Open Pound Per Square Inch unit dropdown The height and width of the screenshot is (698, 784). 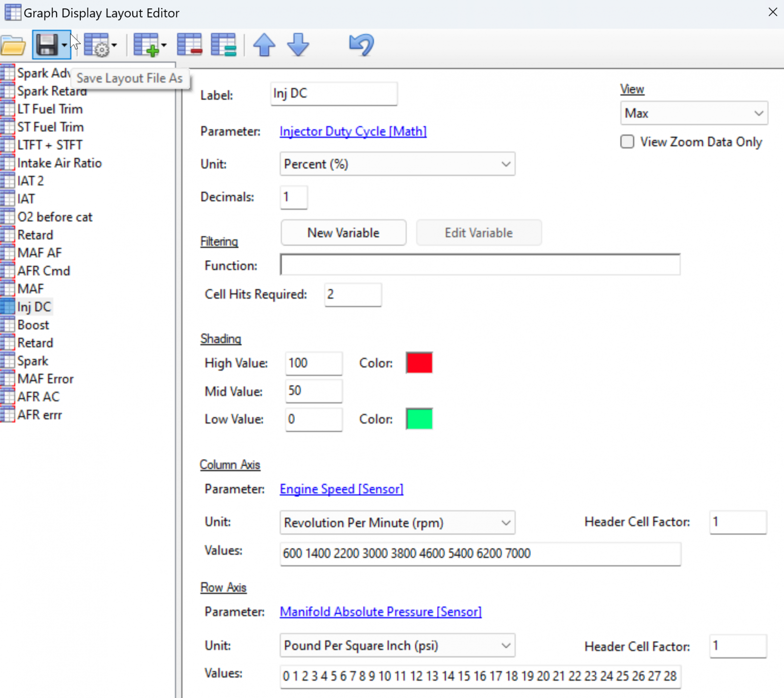[x=397, y=646]
